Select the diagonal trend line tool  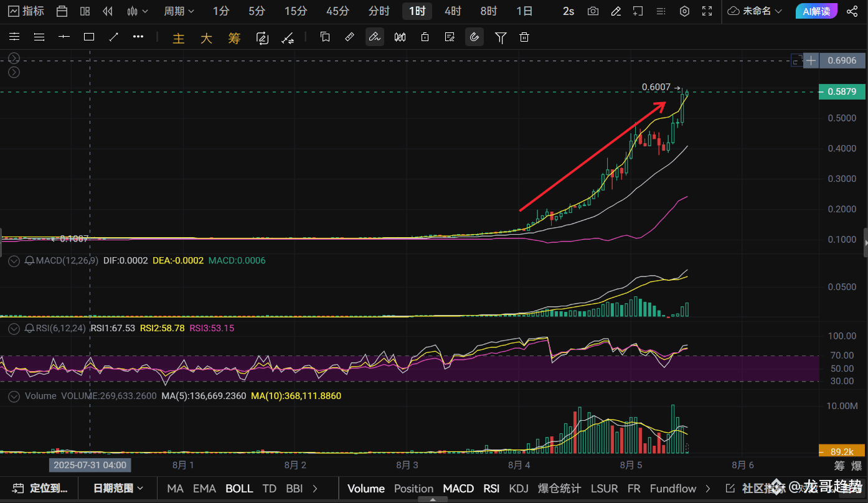[x=114, y=37]
